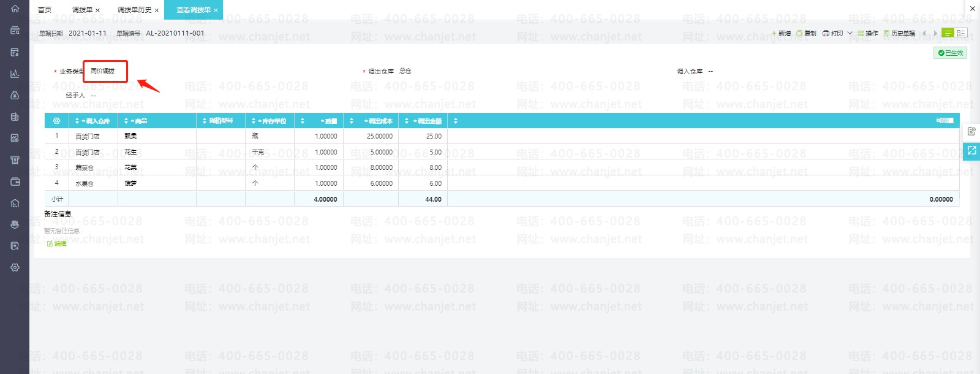Open the money bag sidebar icon
The width and height of the screenshot is (980, 374).
[15, 95]
